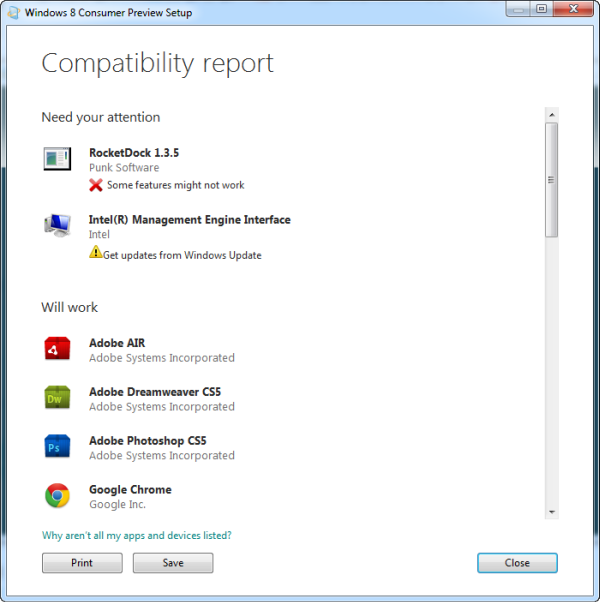Click the Intel Management Engine device icon
The height and width of the screenshot is (602, 600).
(x=57, y=225)
